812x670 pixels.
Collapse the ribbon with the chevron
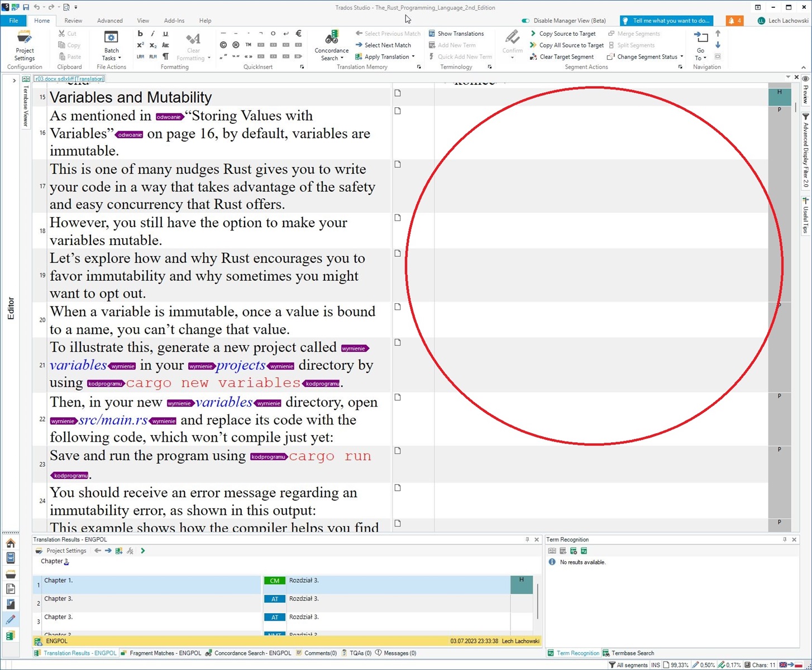pos(804,68)
